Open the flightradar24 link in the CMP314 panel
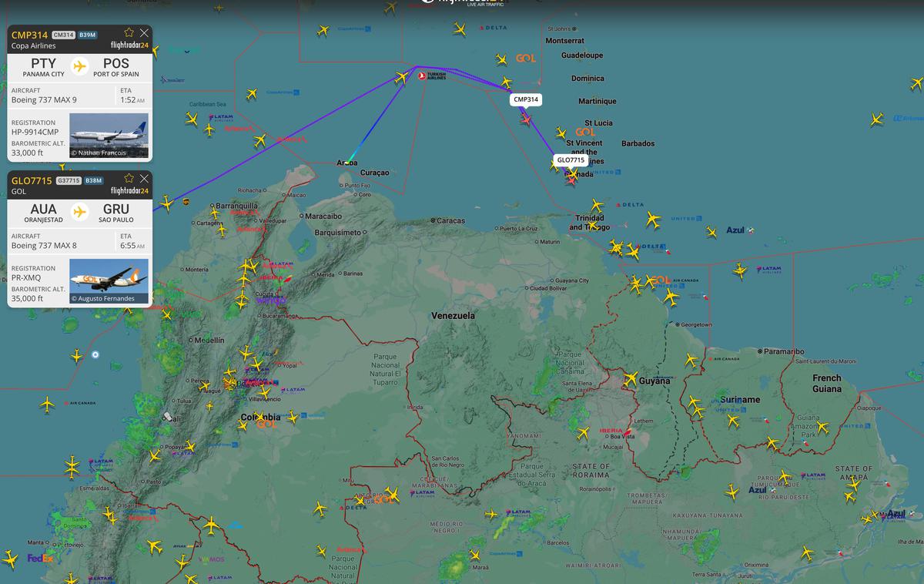This screenshot has width=924, height=584. (x=129, y=45)
